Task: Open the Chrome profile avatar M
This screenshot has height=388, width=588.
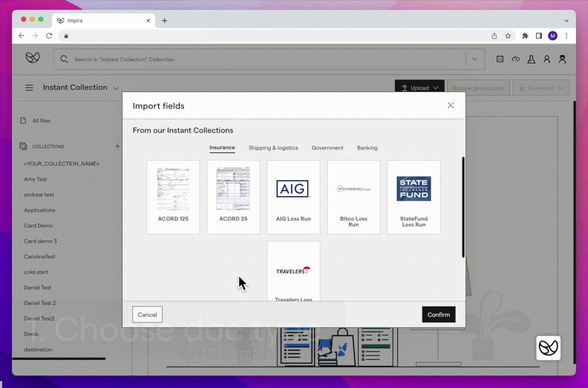Action: pyautogui.click(x=553, y=36)
